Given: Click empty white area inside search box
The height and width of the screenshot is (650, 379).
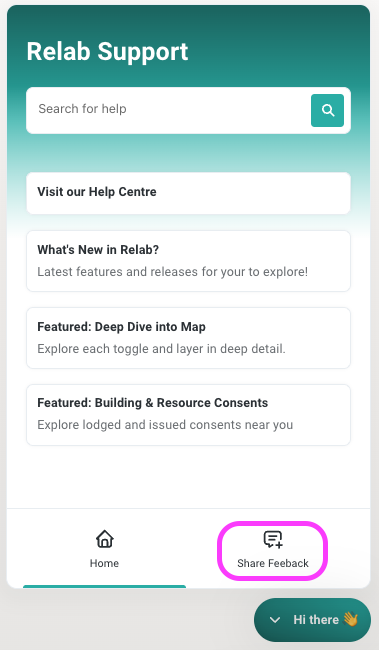Looking at the screenshot, I should pos(218,110).
